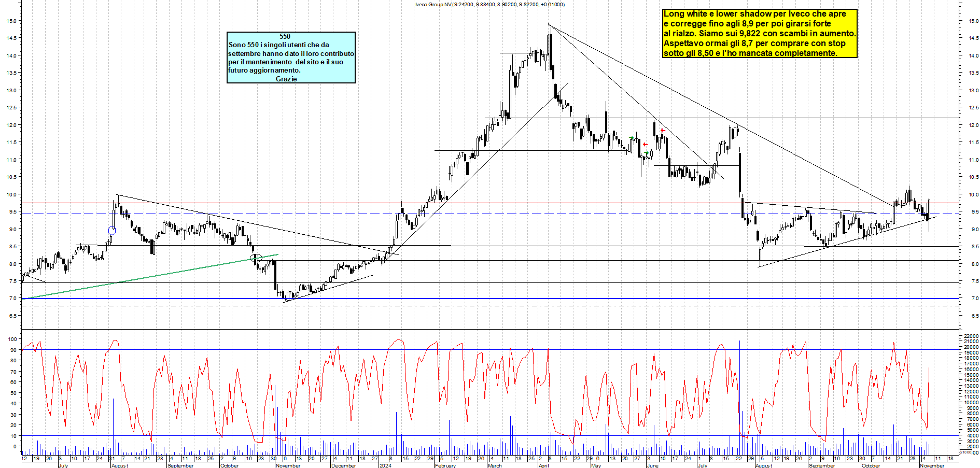
Task: Click the April month label
Action: [543, 465]
